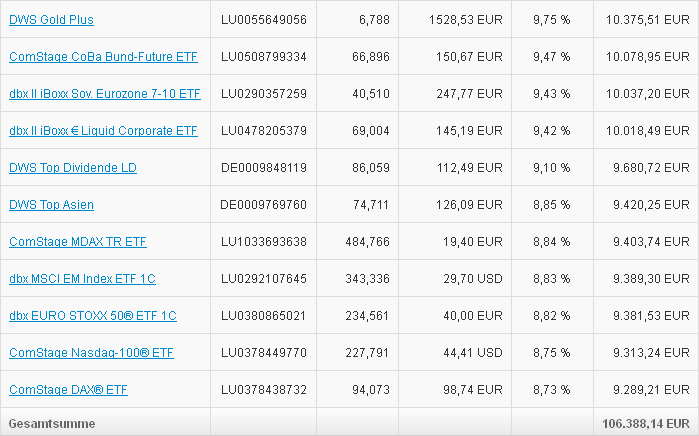Click the value 9.680,72 EUR

coord(651,168)
